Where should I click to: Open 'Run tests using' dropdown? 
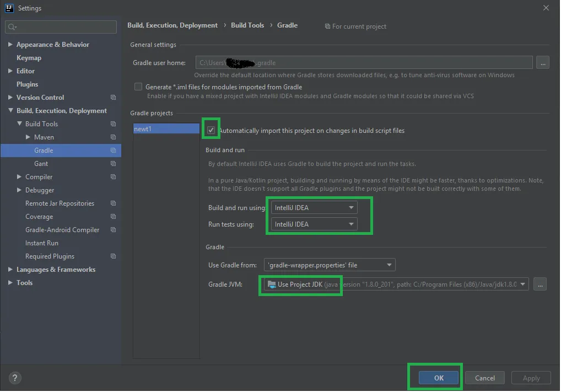tap(314, 224)
